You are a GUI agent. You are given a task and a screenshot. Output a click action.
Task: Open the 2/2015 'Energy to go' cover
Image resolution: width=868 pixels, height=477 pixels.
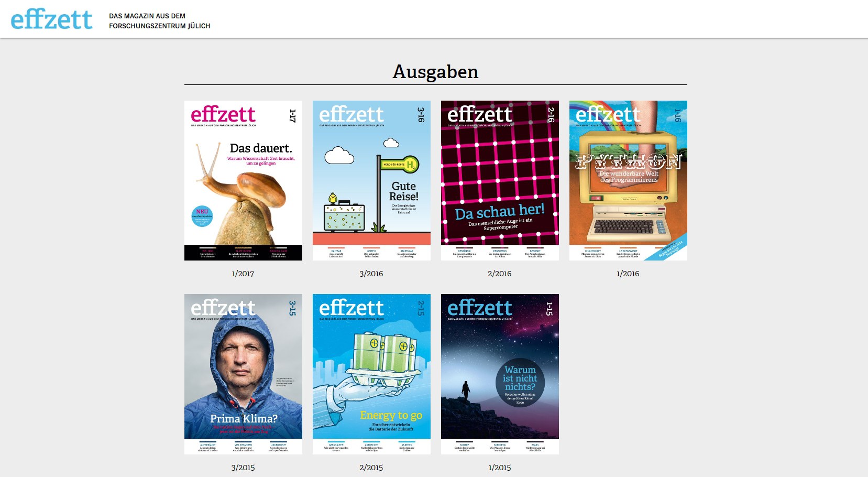pyautogui.click(x=371, y=374)
